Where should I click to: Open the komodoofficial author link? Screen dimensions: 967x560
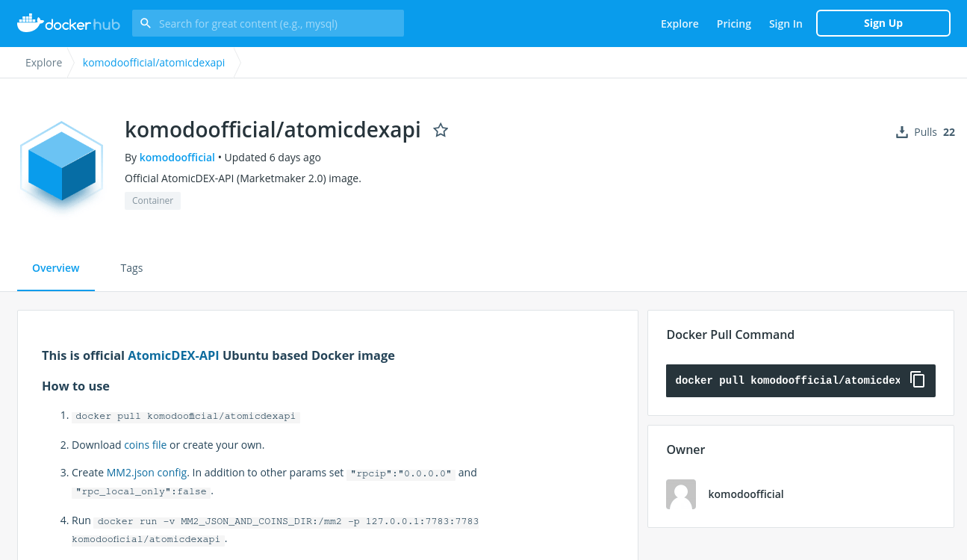(x=177, y=158)
